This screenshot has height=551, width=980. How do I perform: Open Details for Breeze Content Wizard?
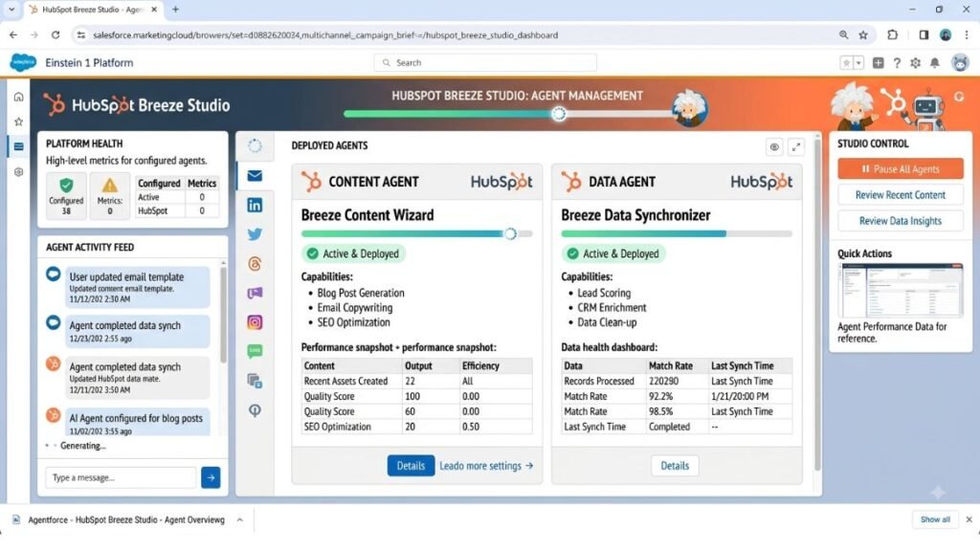(411, 466)
